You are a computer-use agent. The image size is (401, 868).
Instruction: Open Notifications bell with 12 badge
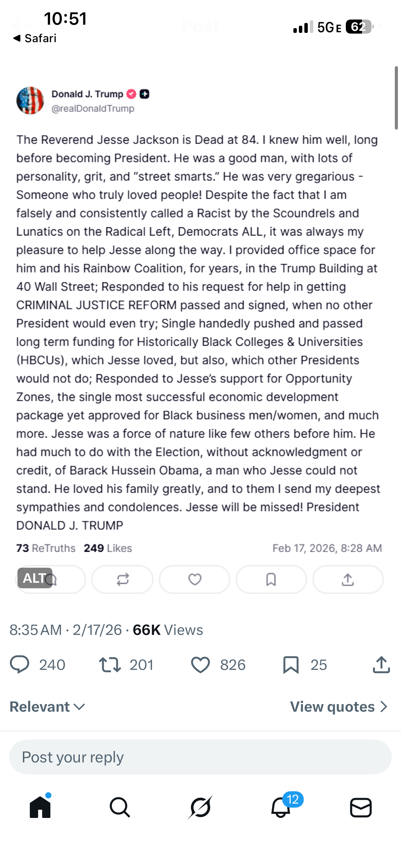pyautogui.click(x=281, y=807)
